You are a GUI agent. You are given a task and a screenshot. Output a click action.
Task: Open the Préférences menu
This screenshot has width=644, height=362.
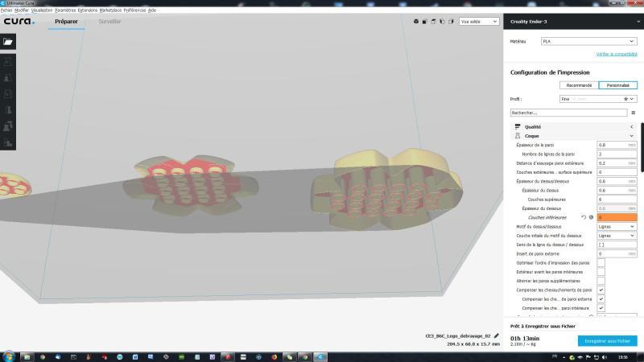pyautogui.click(x=134, y=10)
